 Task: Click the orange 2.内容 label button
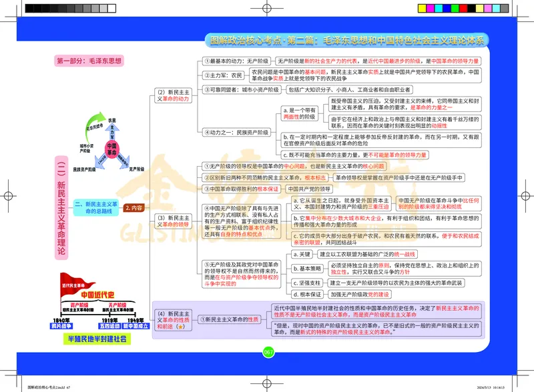136,207
